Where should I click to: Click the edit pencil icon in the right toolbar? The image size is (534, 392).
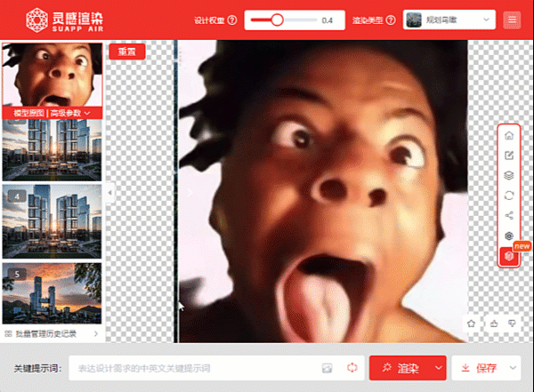click(508, 156)
